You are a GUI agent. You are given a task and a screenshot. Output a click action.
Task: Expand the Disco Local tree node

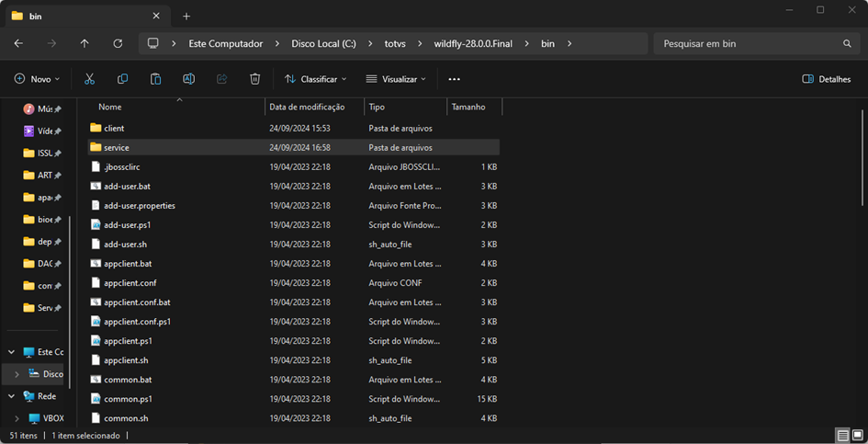[x=17, y=374]
